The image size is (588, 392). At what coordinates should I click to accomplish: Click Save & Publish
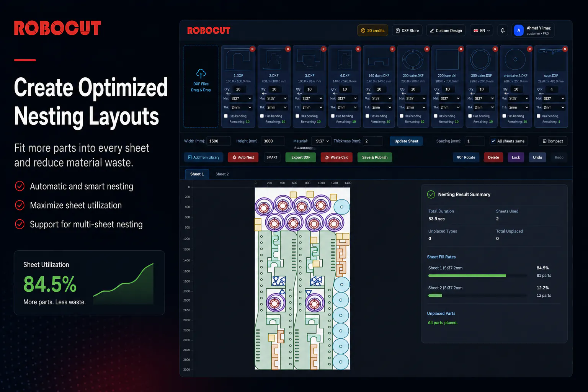(x=375, y=157)
